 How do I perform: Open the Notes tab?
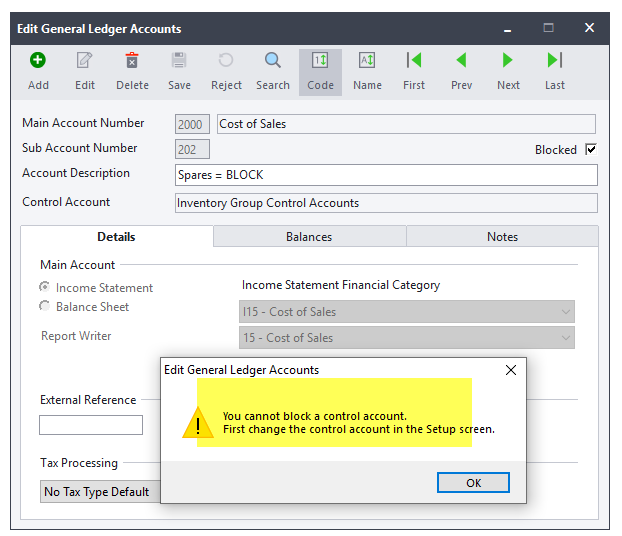502,237
